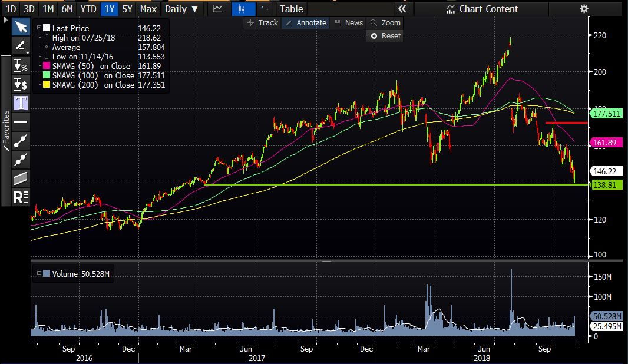The image size is (628, 364).
Task: Switch to line chart icon
Action: pos(217,9)
